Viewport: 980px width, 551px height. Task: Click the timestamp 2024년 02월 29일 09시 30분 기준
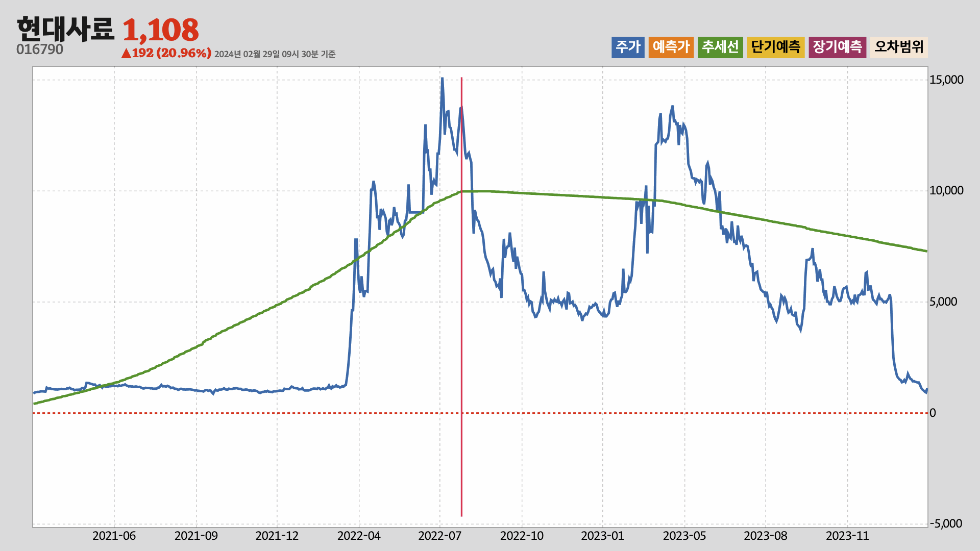tap(275, 54)
